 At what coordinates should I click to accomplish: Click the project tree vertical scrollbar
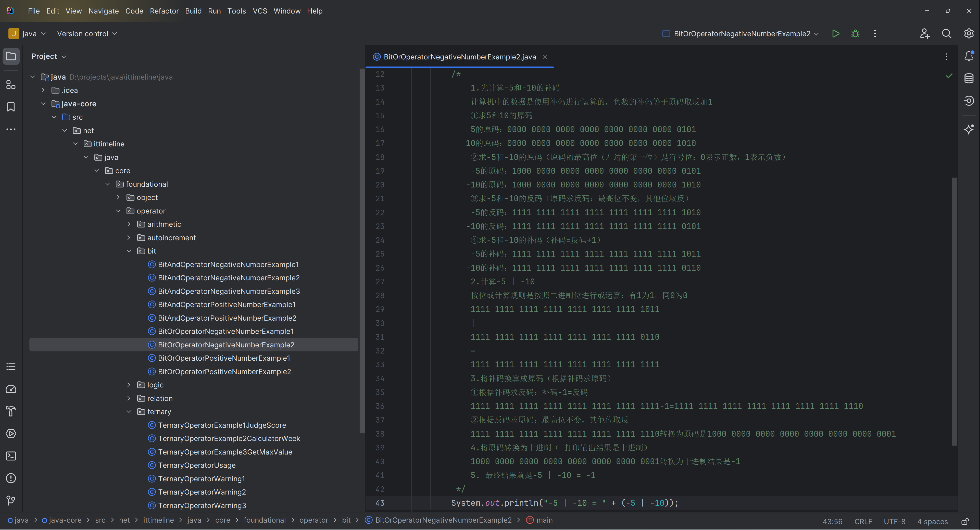click(x=362, y=250)
